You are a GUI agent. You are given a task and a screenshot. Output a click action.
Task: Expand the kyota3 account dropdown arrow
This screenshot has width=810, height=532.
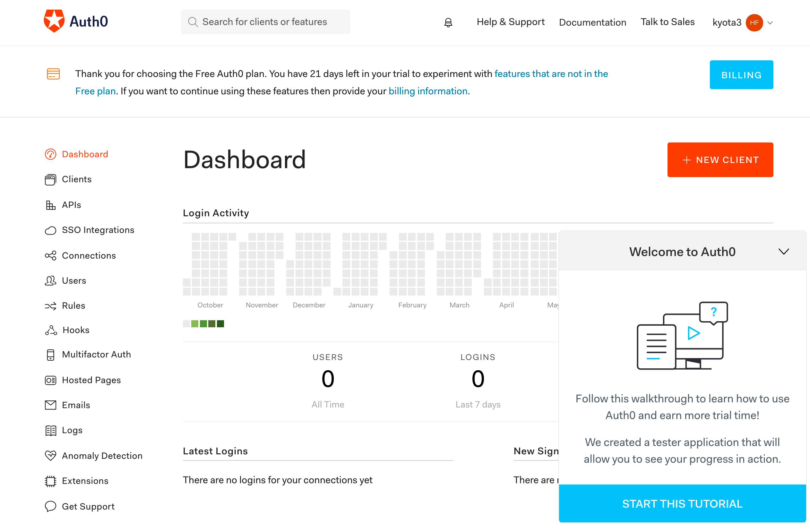[770, 23]
